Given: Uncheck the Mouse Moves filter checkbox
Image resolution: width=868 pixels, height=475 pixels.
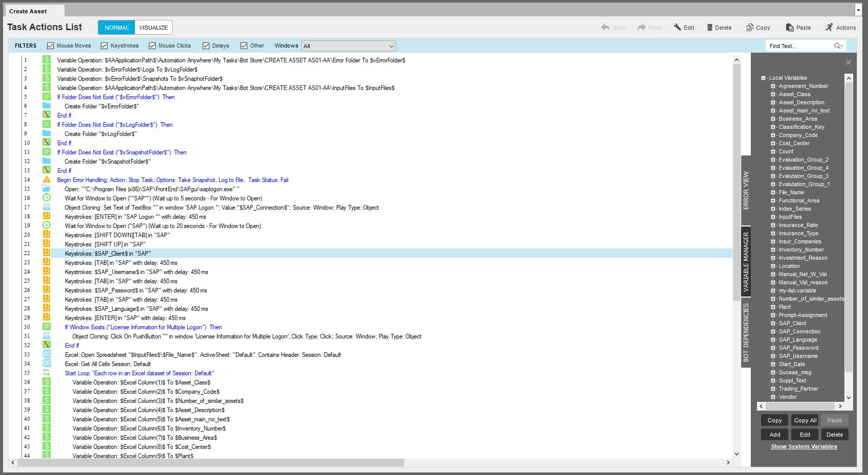Looking at the screenshot, I should click(x=51, y=46).
